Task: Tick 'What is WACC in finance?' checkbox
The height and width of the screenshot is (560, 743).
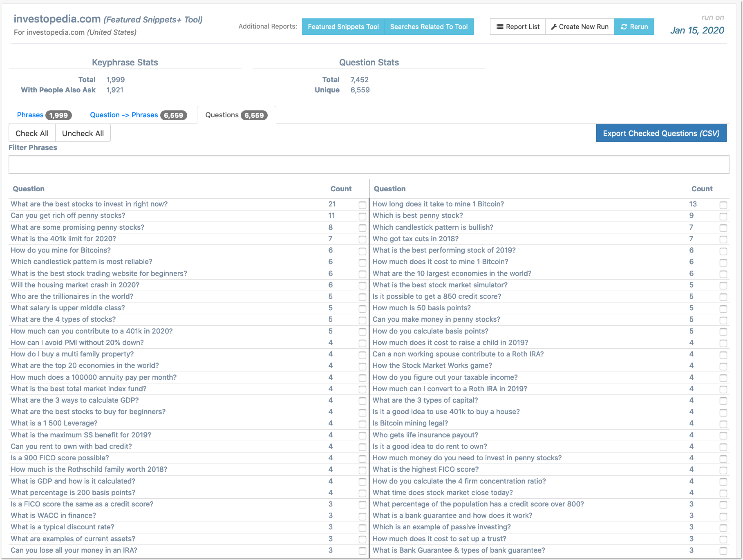Action: click(363, 516)
